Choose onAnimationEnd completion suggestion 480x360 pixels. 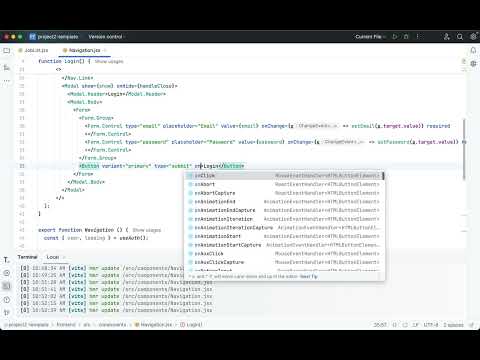point(284,202)
